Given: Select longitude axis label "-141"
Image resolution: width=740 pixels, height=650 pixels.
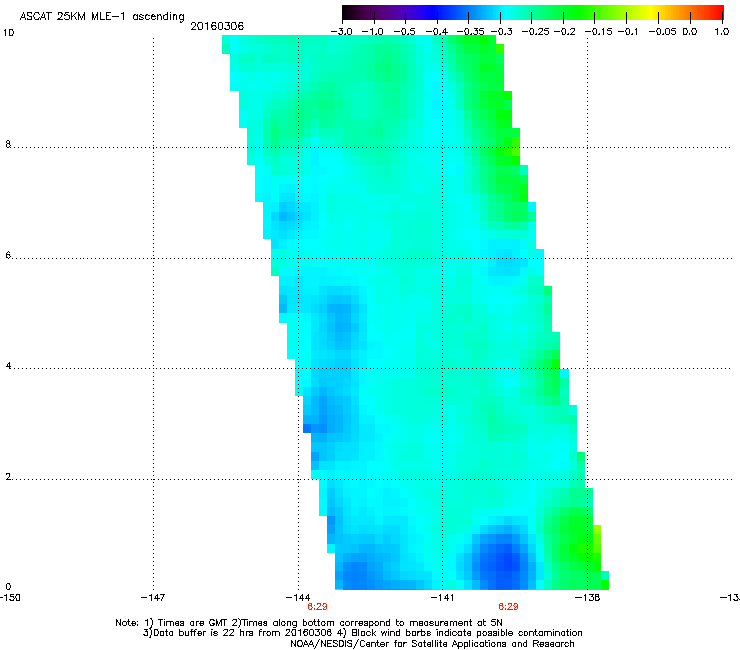Looking at the screenshot, I should tap(442, 598).
